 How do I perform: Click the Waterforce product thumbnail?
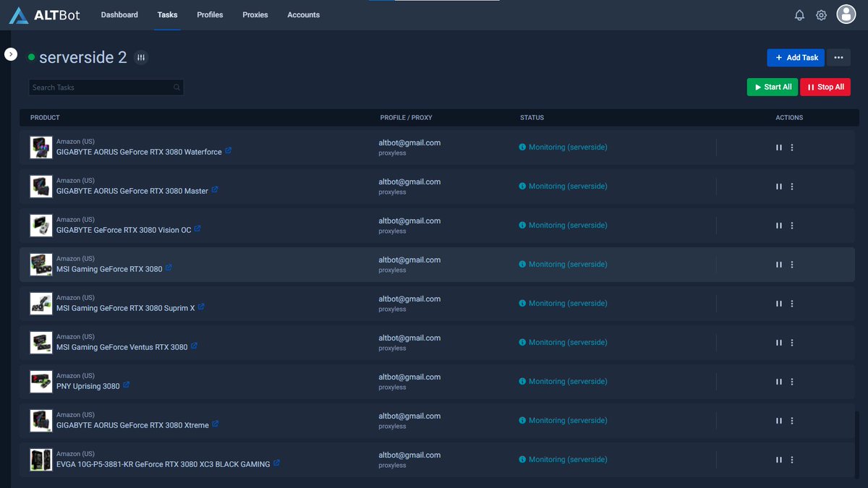41,147
